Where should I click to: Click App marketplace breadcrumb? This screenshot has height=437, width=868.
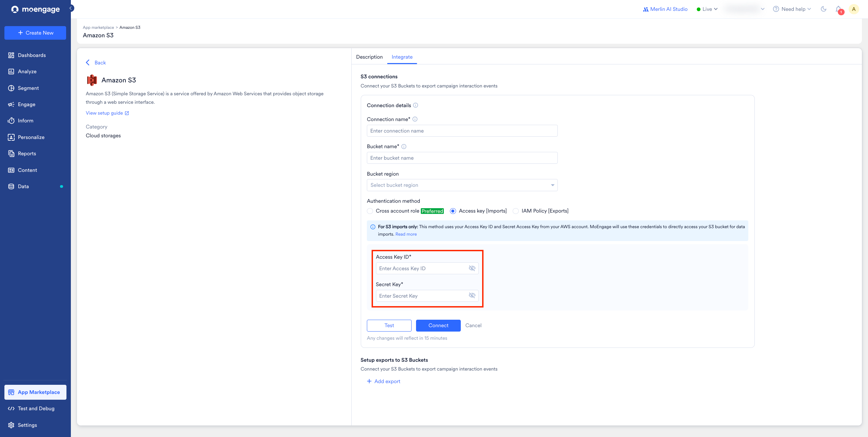(x=98, y=27)
